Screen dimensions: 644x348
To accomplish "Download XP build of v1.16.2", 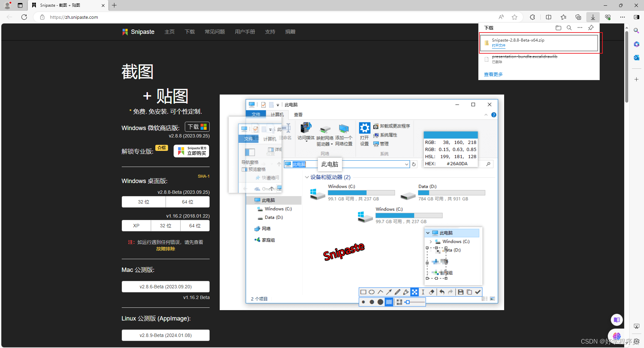I will click(x=136, y=226).
